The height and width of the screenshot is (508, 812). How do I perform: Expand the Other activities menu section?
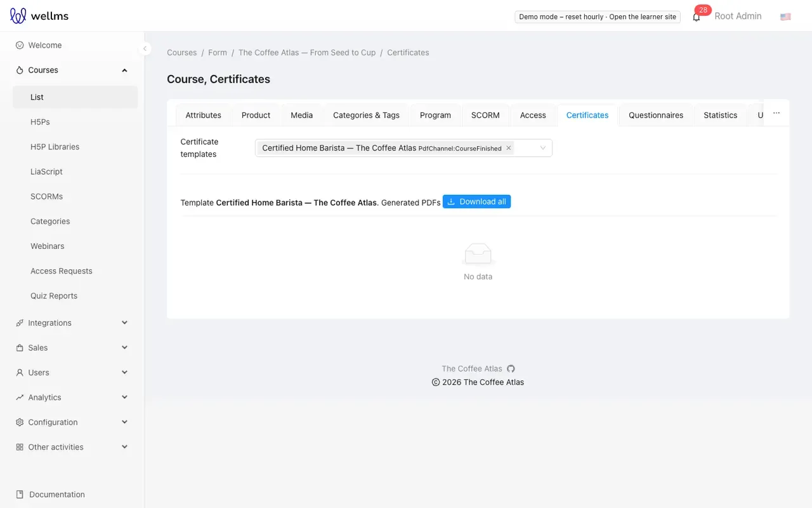coord(124,446)
